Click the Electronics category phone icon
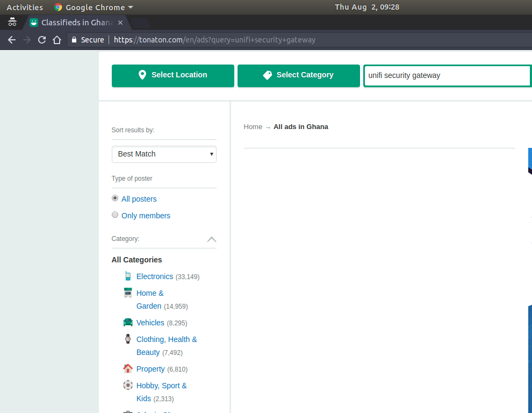The height and width of the screenshot is (413, 532). (128, 276)
